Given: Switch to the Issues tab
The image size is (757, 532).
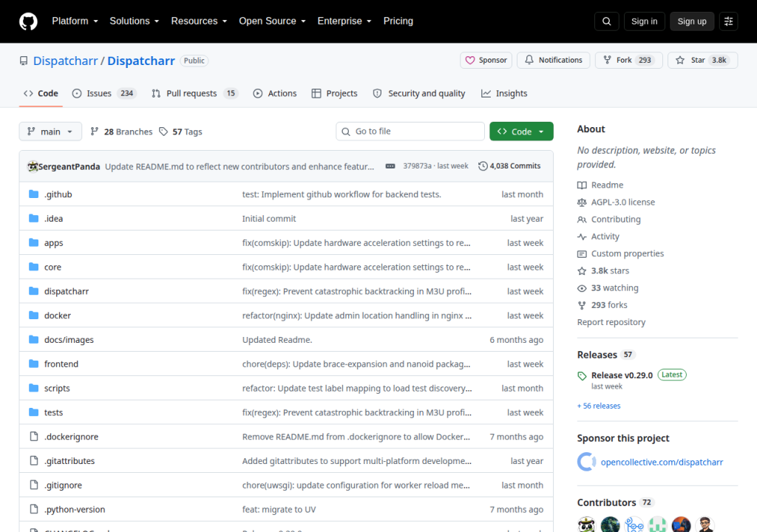Looking at the screenshot, I should click(x=104, y=93).
